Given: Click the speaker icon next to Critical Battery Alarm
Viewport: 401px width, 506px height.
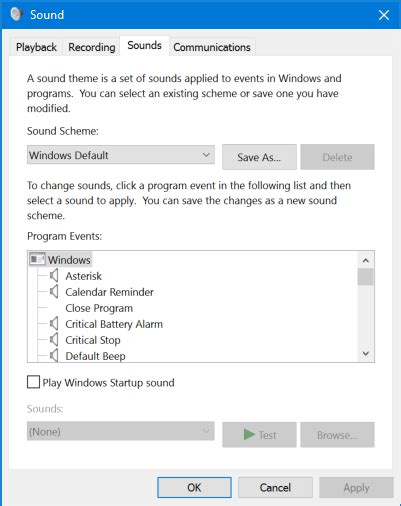Looking at the screenshot, I should point(54,324).
